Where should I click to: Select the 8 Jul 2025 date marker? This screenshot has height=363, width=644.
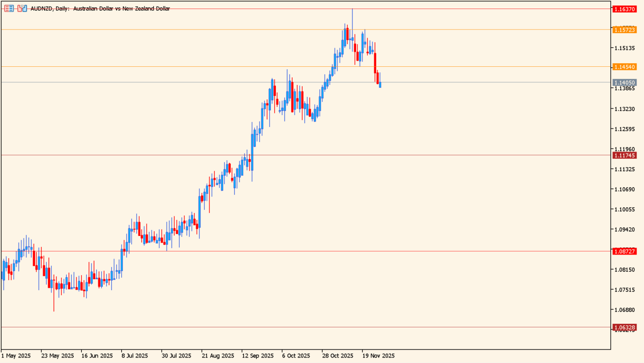tap(134, 356)
